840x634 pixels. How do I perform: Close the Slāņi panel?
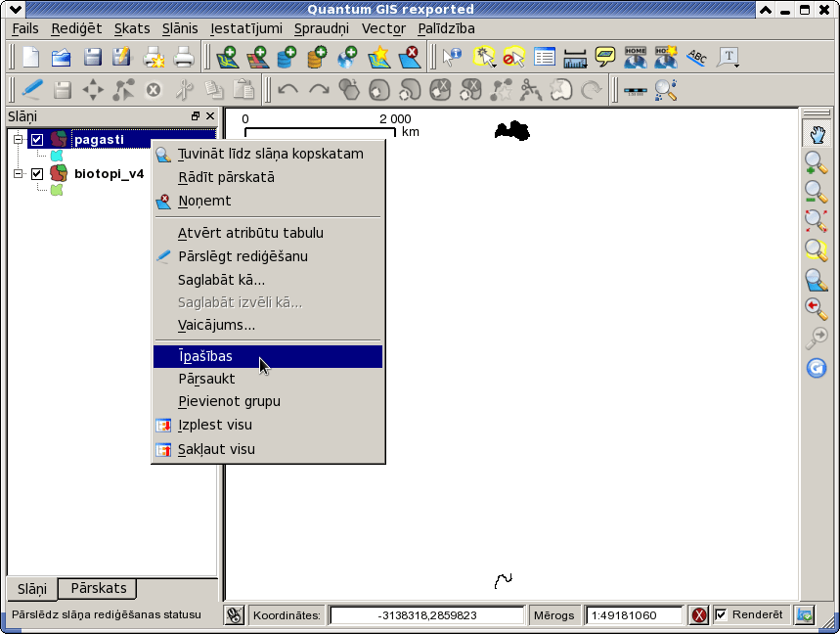click(x=210, y=115)
